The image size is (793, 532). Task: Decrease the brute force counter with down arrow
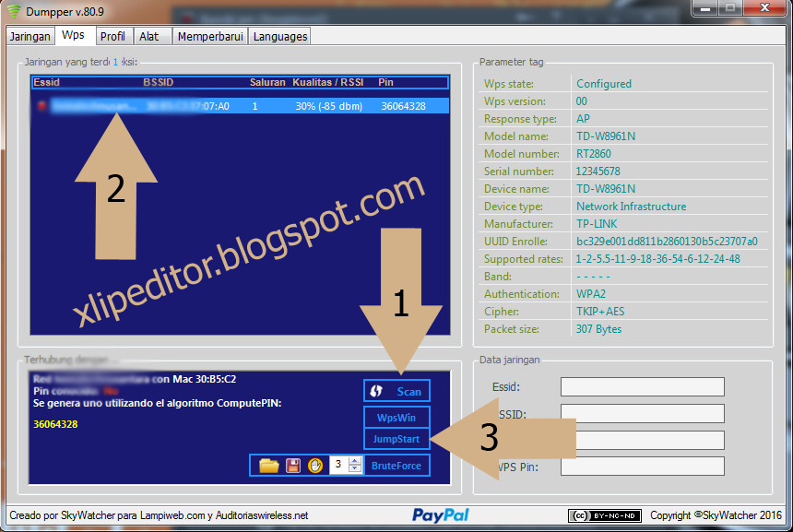pyautogui.click(x=356, y=468)
